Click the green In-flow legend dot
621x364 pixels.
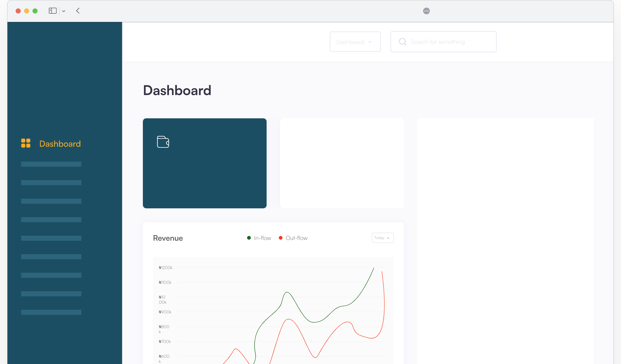tap(249, 238)
